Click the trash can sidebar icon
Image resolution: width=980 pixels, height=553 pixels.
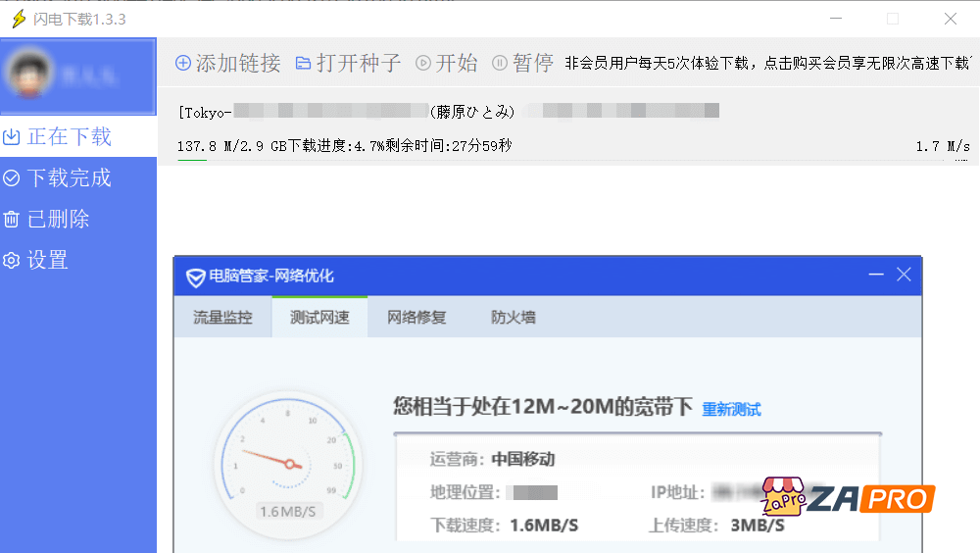[x=11, y=219]
